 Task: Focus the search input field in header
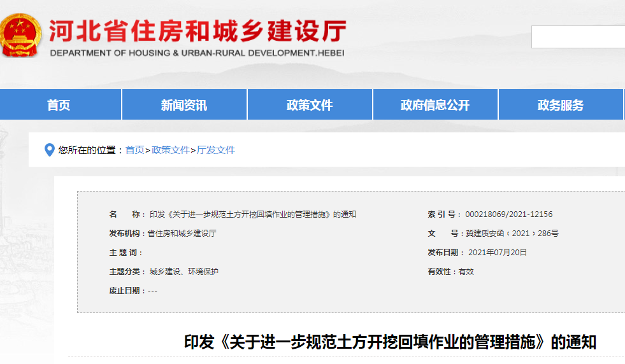tap(578, 37)
